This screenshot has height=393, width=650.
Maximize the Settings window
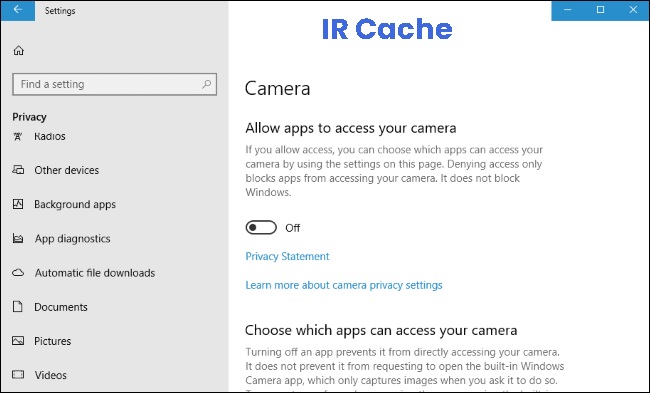click(600, 10)
